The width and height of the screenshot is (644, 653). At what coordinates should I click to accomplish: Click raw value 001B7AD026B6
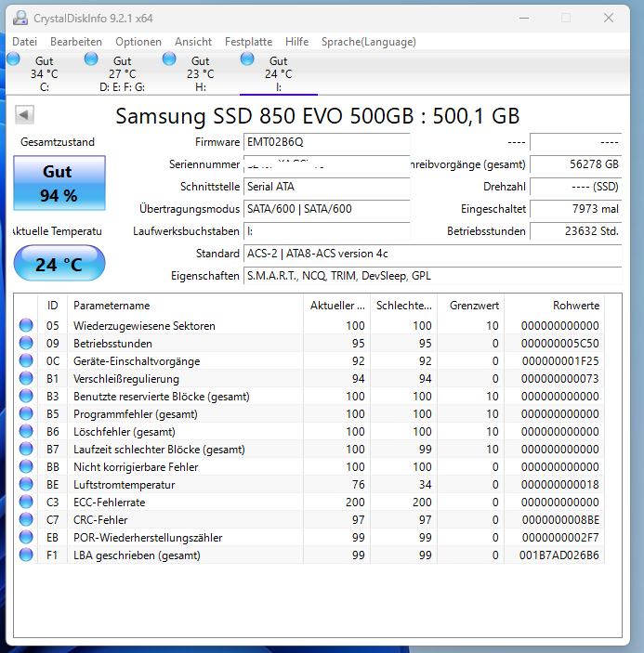tap(559, 555)
